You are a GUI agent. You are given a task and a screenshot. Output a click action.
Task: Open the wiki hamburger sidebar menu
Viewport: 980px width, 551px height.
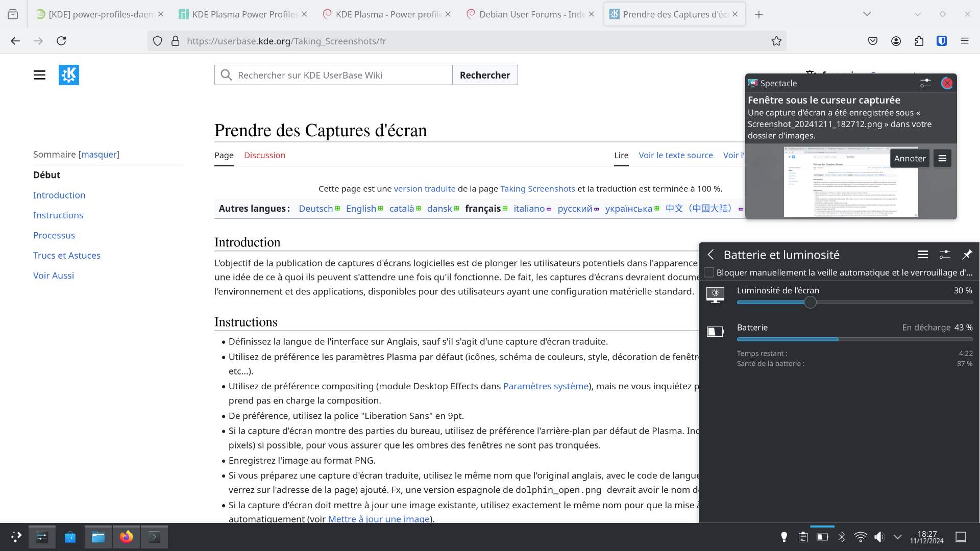[x=39, y=75]
